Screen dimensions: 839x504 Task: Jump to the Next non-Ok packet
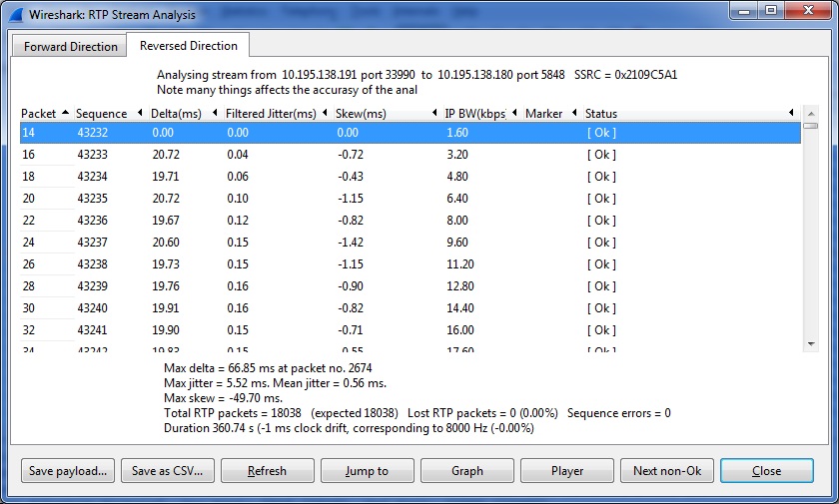pos(666,471)
